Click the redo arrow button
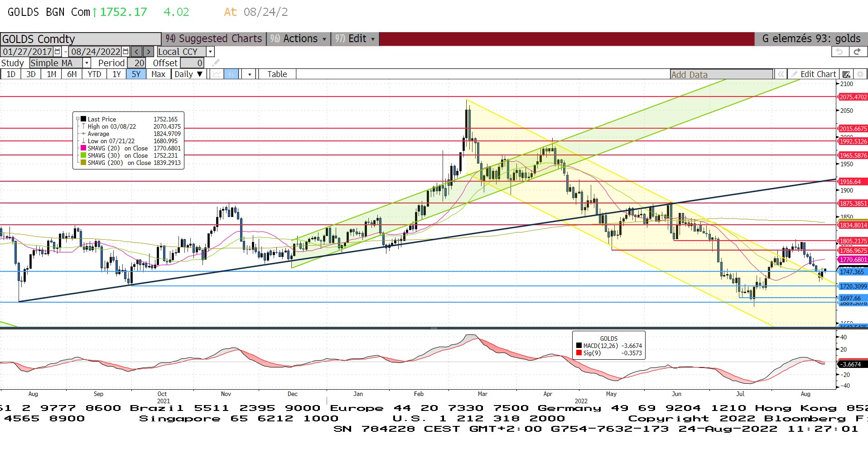The width and height of the screenshot is (868, 454). tap(857, 52)
